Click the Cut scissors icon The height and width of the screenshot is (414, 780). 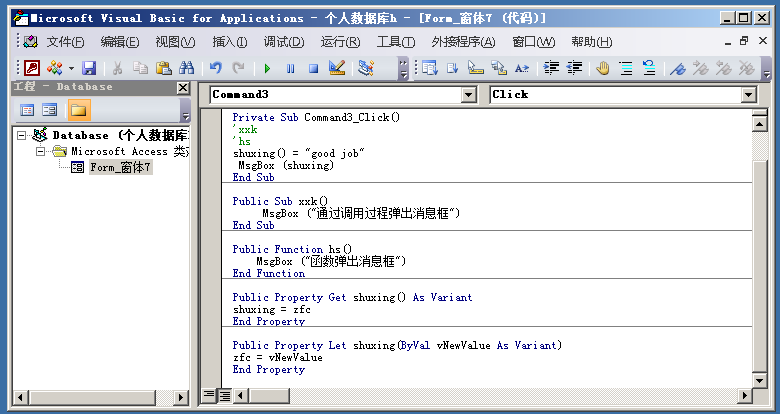coord(117,68)
